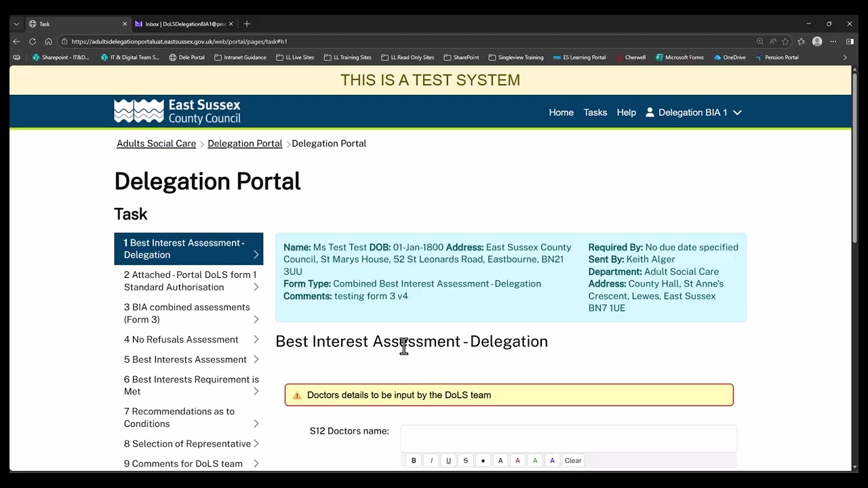Apply green text colour A button
The height and width of the screenshot is (488, 868).
pyautogui.click(x=535, y=461)
